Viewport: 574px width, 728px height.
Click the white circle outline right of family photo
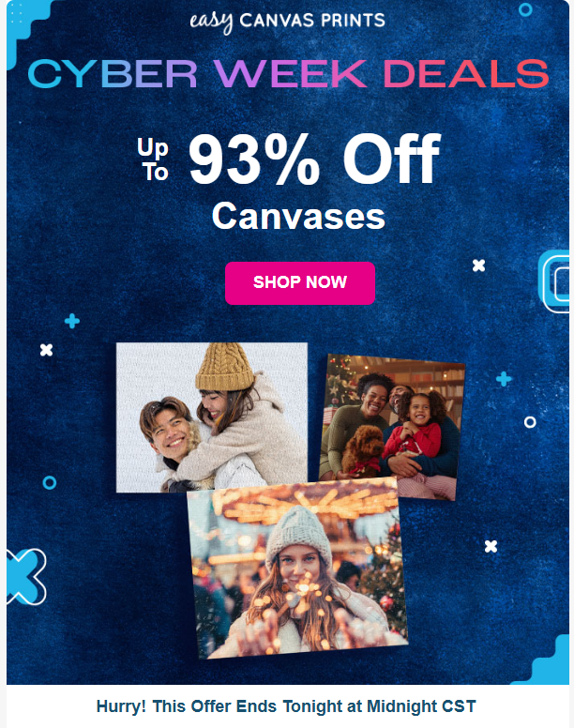(x=530, y=422)
